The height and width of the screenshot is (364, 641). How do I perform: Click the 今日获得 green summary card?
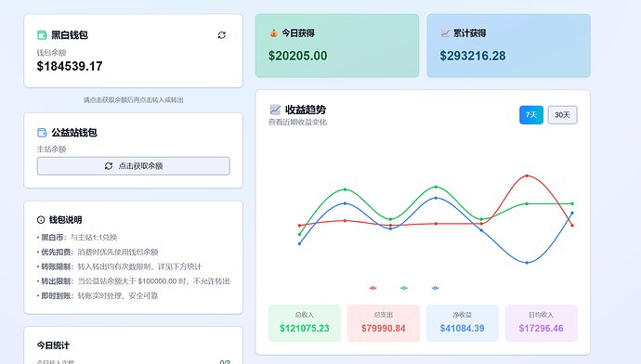point(337,45)
